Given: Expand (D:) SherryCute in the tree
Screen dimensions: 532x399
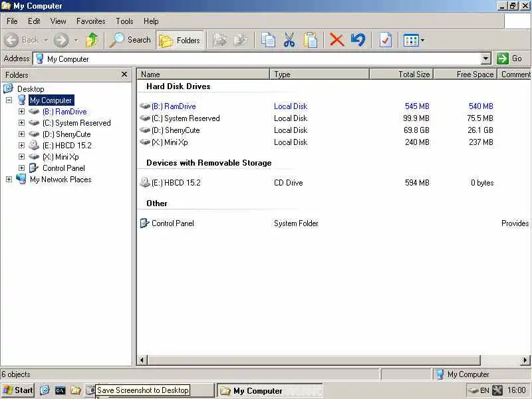Looking at the screenshot, I should click(21, 134).
